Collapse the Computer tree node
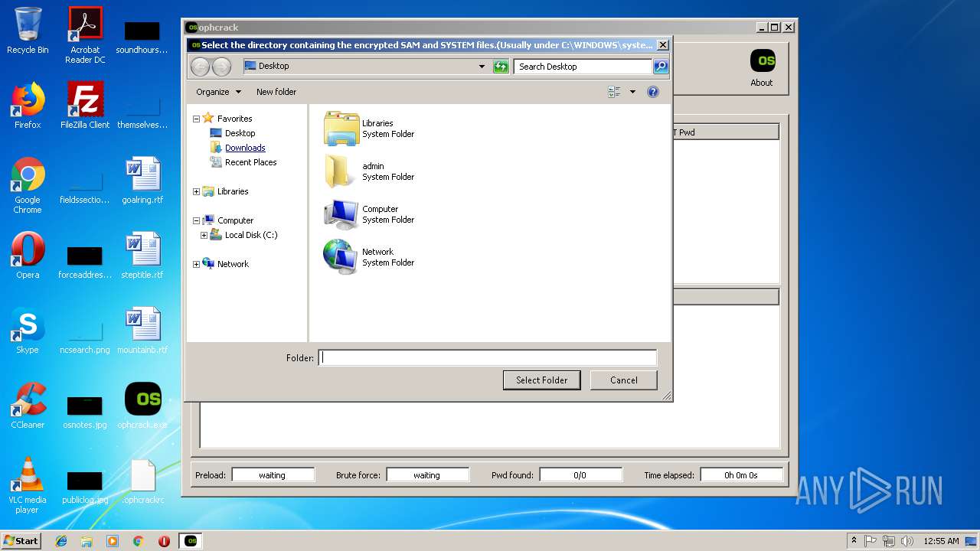Screen dimensions: 980x551 click(x=196, y=221)
